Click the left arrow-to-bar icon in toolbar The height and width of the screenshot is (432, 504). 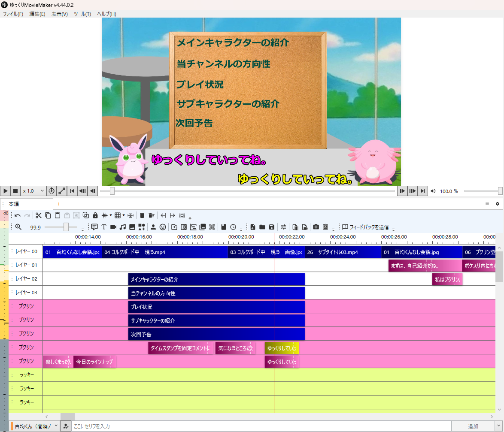163,215
